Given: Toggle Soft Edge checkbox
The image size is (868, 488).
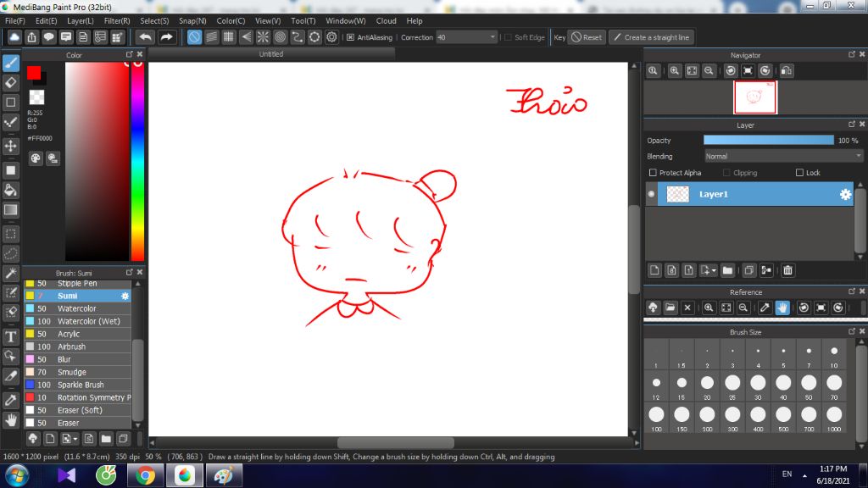Looking at the screenshot, I should pyautogui.click(x=509, y=37).
